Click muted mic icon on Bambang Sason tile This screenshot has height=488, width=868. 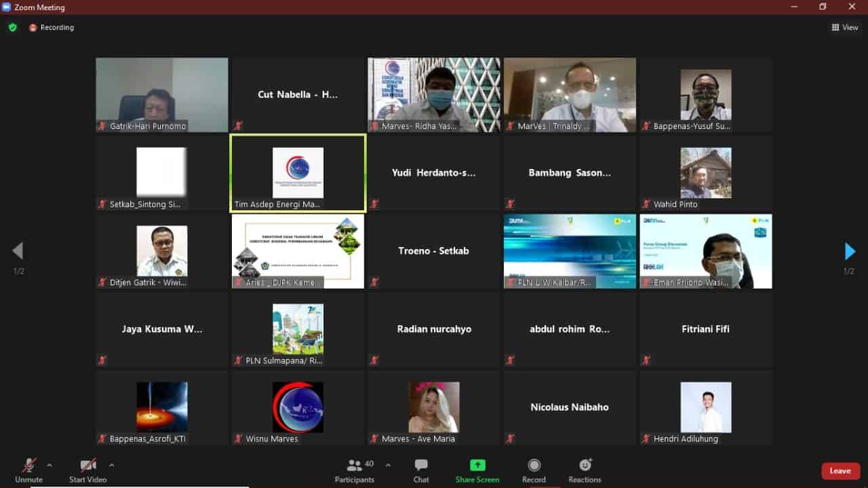pos(510,204)
